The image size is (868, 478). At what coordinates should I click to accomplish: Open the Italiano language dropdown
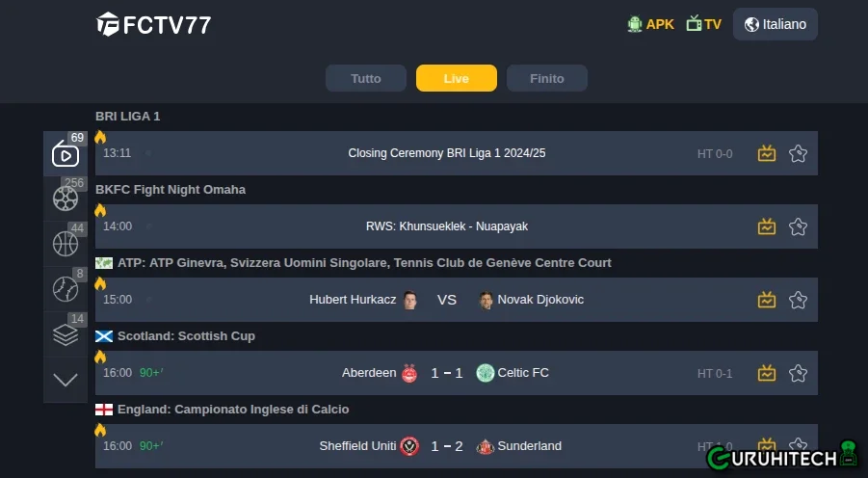(x=775, y=24)
